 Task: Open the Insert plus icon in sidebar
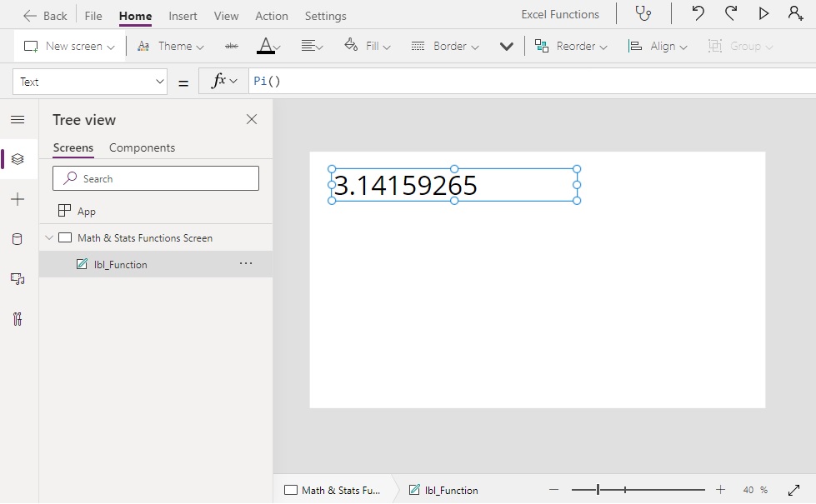[x=18, y=199]
